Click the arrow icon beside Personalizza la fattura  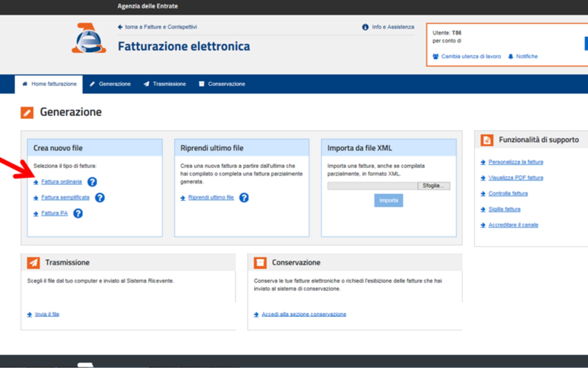pos(483,162)
